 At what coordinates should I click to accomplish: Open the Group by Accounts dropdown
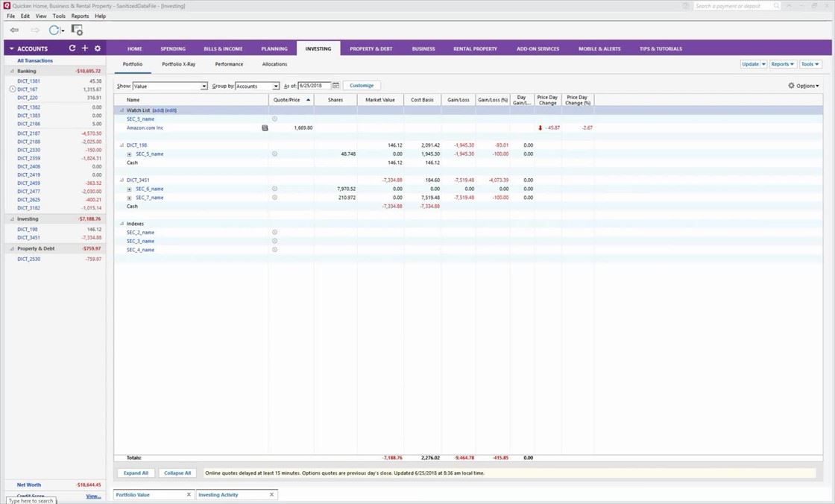coord(257,86)
